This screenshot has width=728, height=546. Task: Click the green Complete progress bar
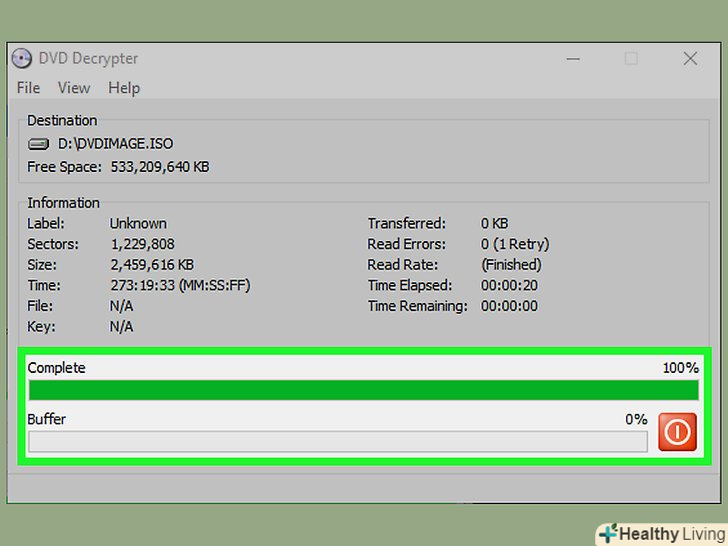pos(364,390)
